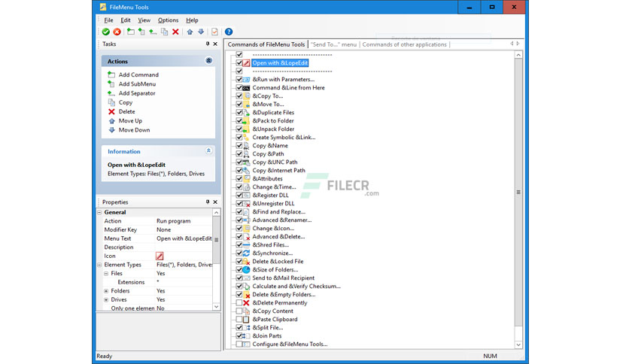Close the Properties panel
This screenshot has height=364, width=629.
(x=215, y=202)
